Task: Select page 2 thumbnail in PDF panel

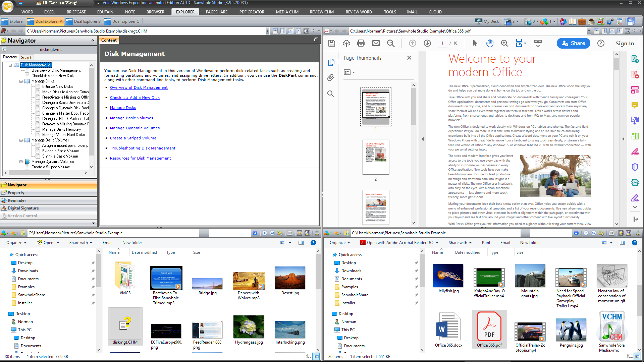Action: tap(376, 157)
